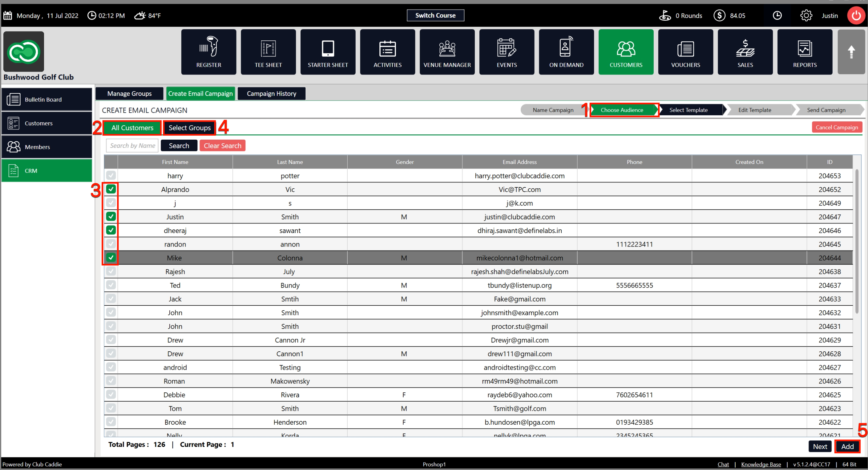This screenshot has height=470, width=868.
Task: Check the harry potter row checkbox
Action: (x=111, y=175)
